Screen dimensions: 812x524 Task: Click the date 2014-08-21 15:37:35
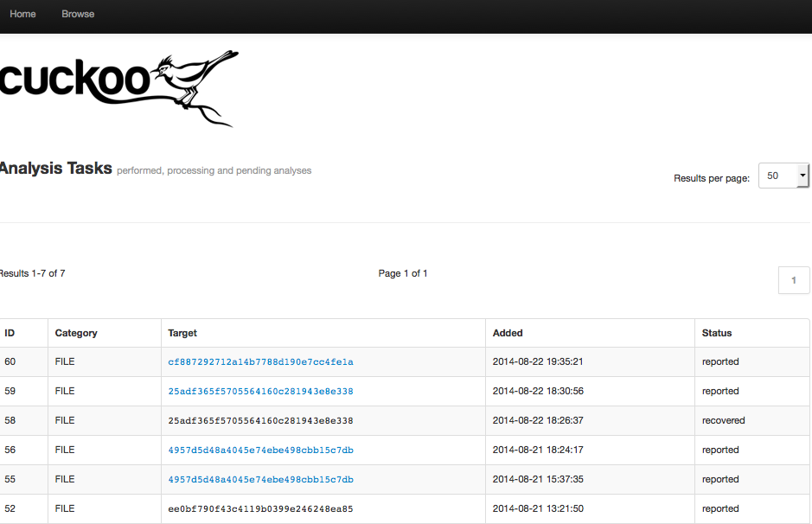[x=538, y=480]
